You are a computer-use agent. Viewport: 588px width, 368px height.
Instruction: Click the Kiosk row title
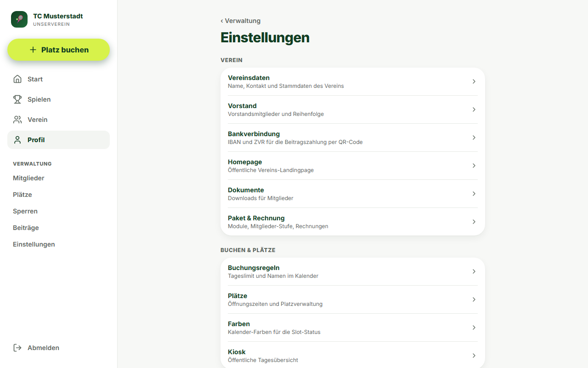(x=237, y=352)
